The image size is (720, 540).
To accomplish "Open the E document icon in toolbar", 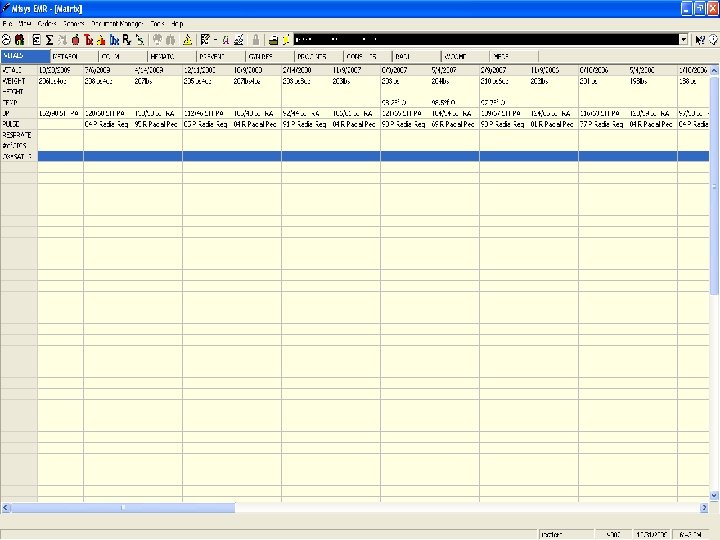I will coord(36,40).
